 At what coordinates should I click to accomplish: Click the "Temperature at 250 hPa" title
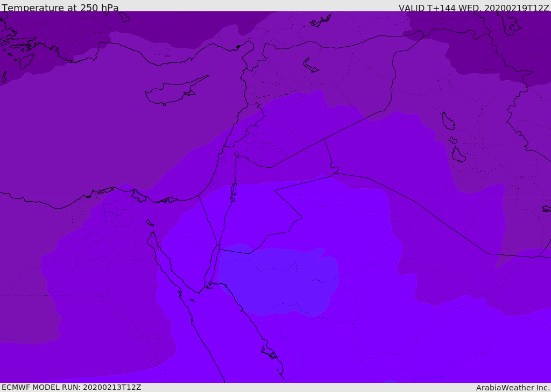coord(60,8)
